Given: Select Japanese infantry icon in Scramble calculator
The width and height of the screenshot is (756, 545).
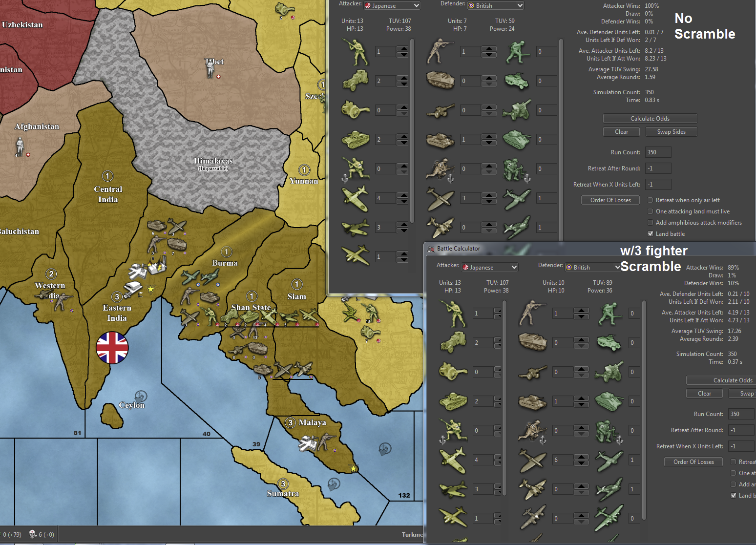Looking at the screenshot, I should pyautogui.click(x=453, y=314).
